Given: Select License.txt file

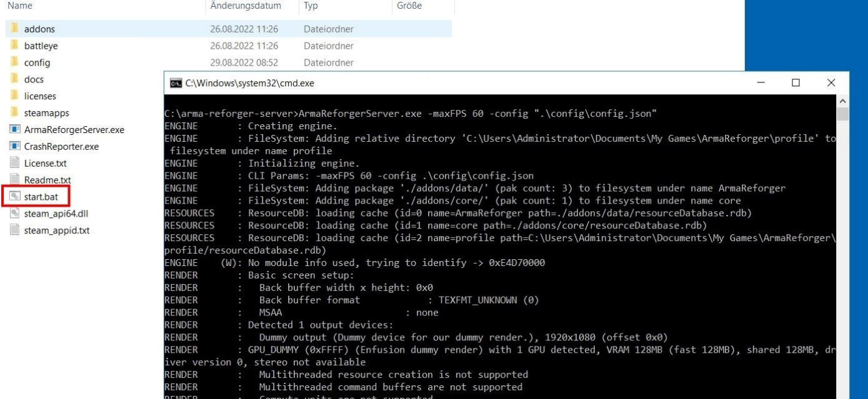Looking at the screenshot, I should point(45,163).
